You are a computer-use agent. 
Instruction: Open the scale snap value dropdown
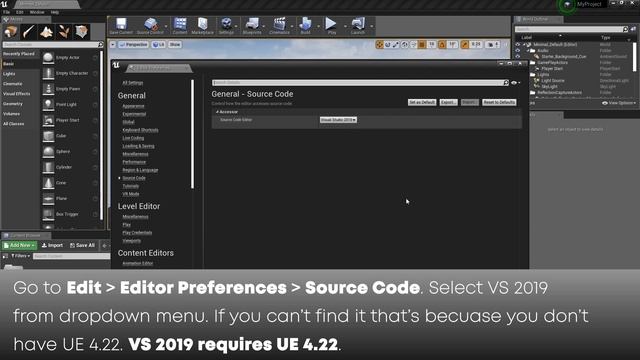tap(476, 44)
